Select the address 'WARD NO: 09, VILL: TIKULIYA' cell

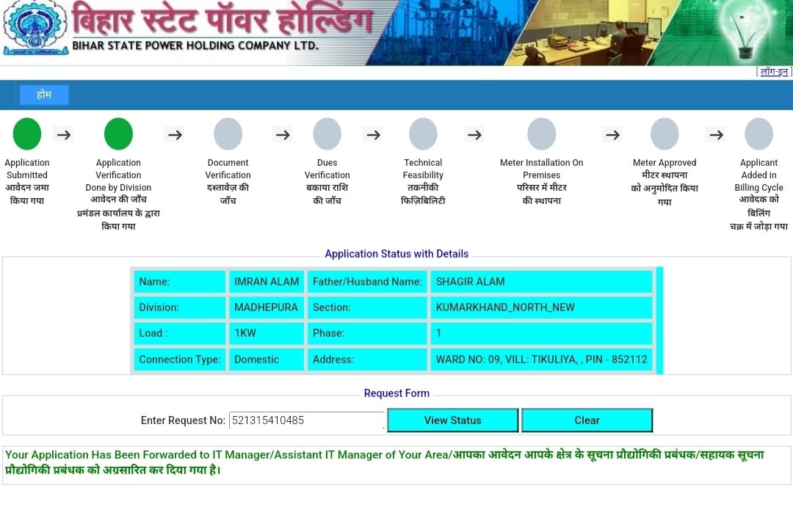click(542, 360)
